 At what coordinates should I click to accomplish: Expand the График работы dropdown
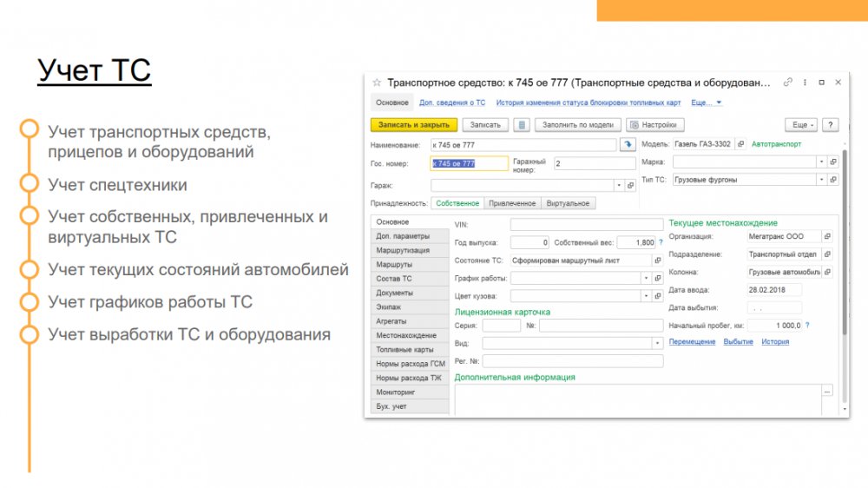645,279
